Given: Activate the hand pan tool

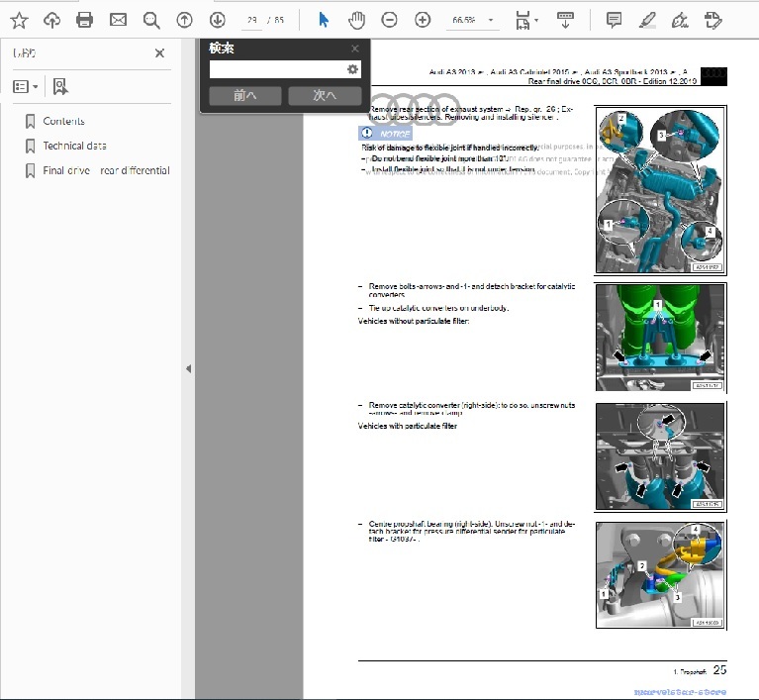Looking at the screenshot, I should 356,21.
